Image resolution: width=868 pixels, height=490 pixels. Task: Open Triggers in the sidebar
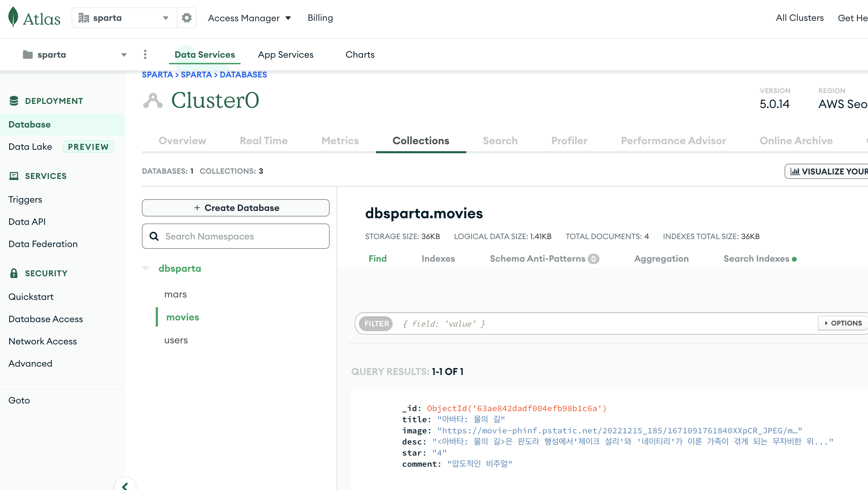pos(25,199)
